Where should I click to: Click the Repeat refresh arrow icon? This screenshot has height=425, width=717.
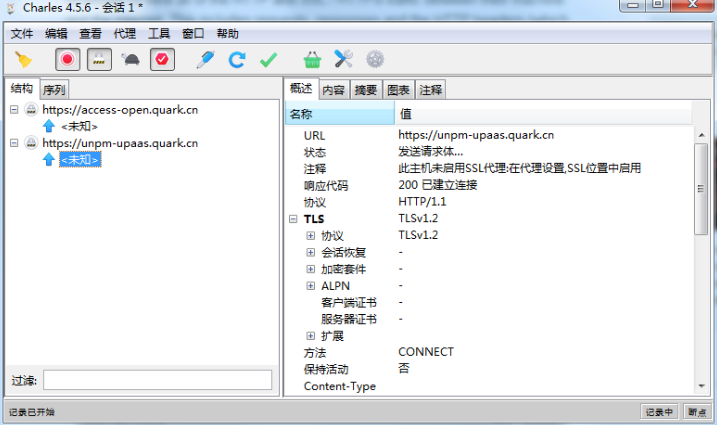(237, 59)
